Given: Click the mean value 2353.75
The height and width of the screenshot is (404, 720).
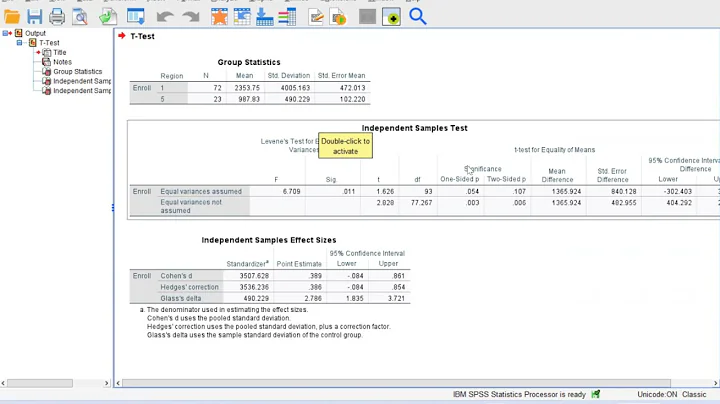Looking at the screenshot, I should (249, 88).
